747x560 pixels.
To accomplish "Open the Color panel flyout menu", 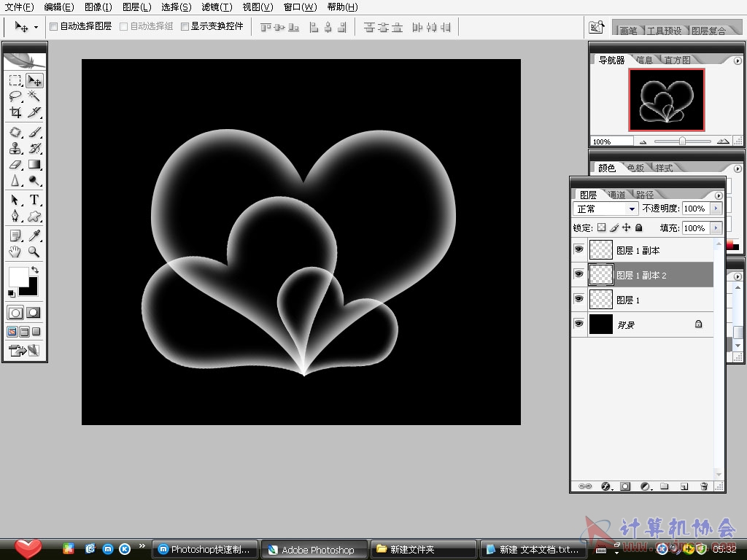I will pos(738,168).
